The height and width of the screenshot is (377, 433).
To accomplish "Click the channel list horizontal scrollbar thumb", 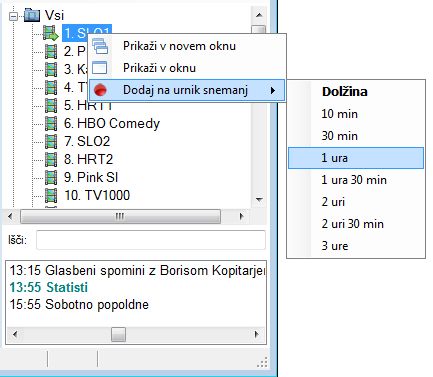I will tap(120, 216).
